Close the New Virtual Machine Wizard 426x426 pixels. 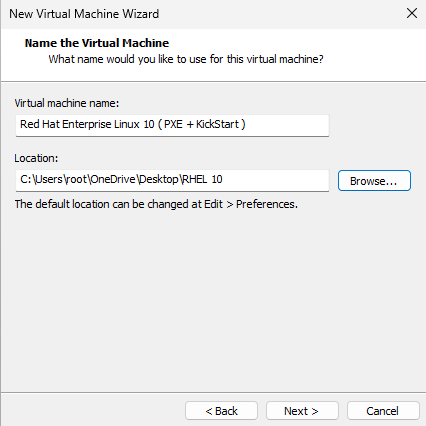point(412,13)
